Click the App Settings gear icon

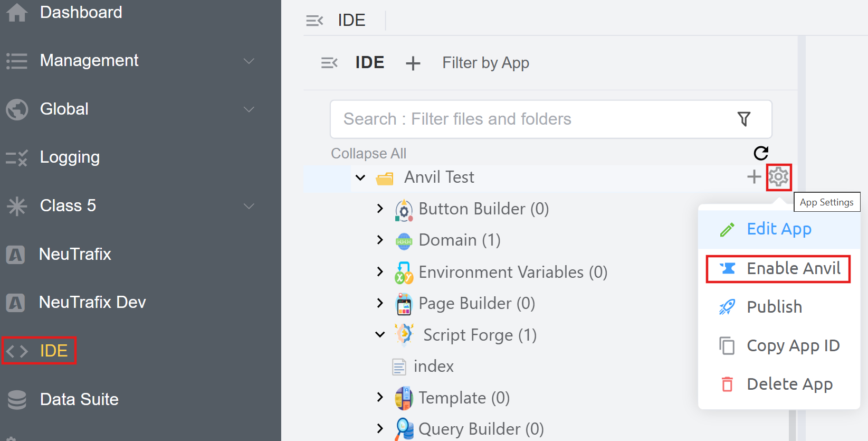coord(778,177)
